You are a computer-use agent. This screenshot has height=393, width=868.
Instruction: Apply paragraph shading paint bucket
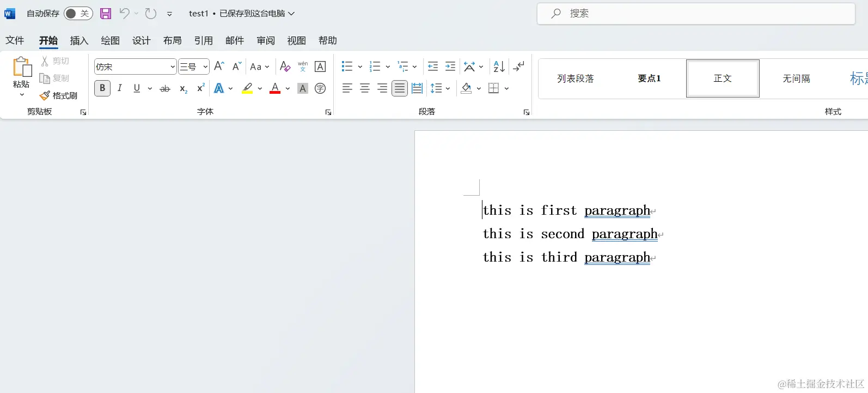point(466,88)
